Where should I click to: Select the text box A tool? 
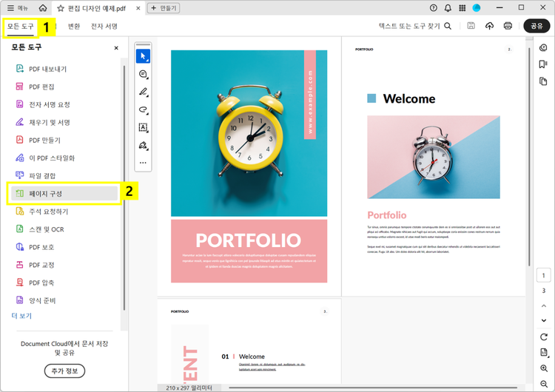[x=143, y=127]
